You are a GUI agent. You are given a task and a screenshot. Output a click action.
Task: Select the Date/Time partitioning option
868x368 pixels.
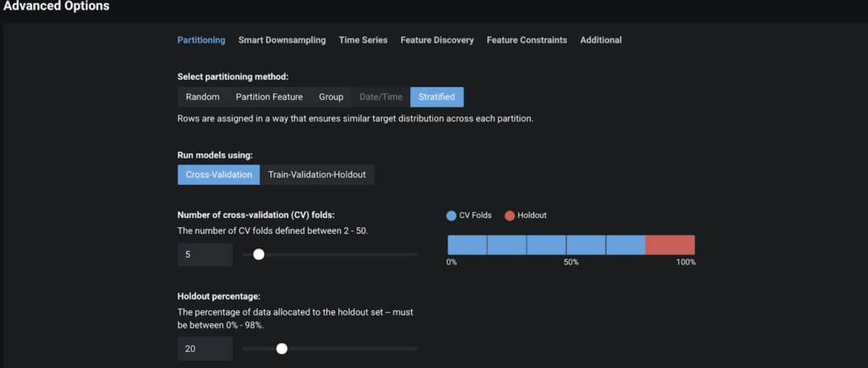381,97
